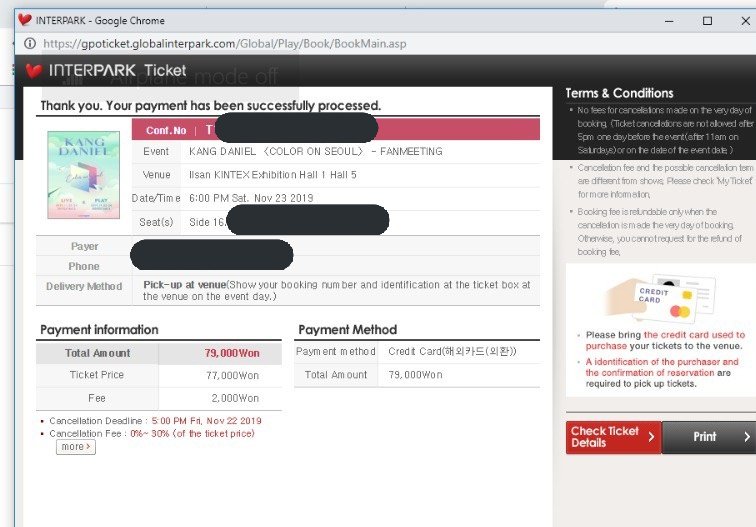
Task: Minimize the Interpark Chrome window
Action: [x=669, y=21]
